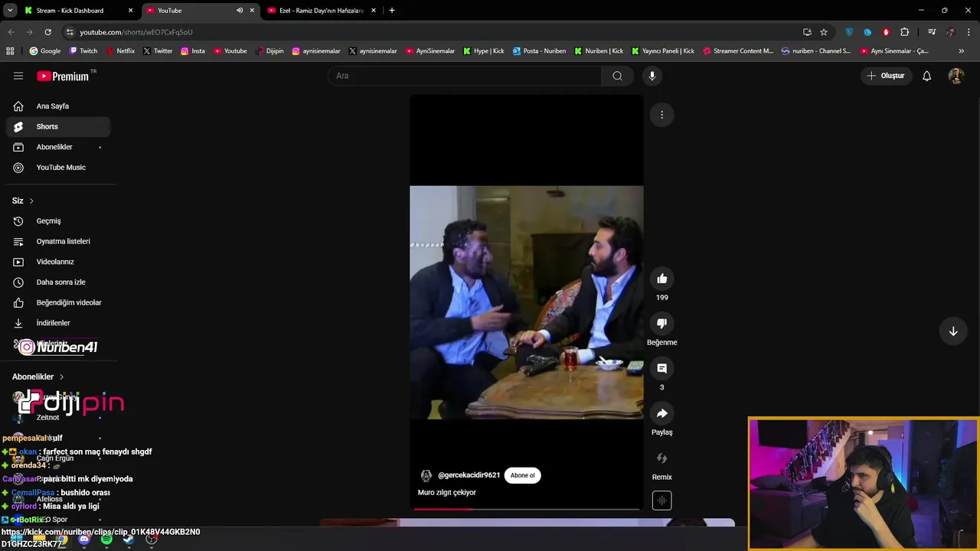Open the tab search dropdown
This screenshot has width=980, height=551.
tap(10, 11)
